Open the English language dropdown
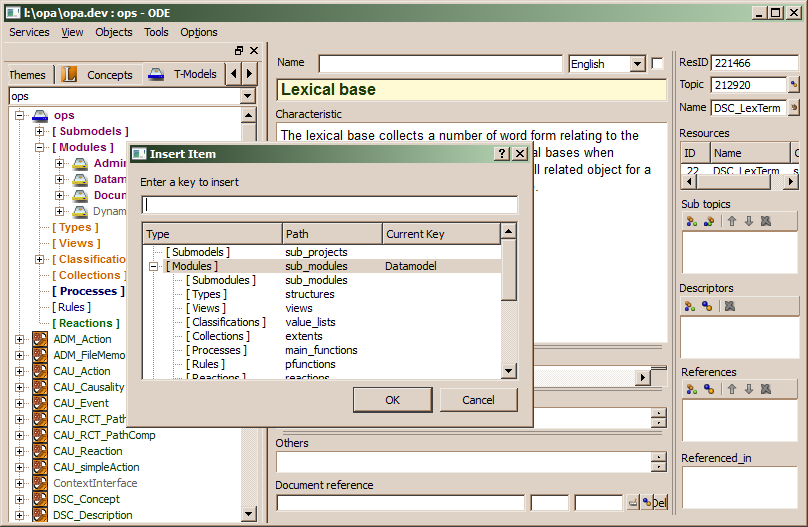808x527 pixels. click(x=638, y=64)
